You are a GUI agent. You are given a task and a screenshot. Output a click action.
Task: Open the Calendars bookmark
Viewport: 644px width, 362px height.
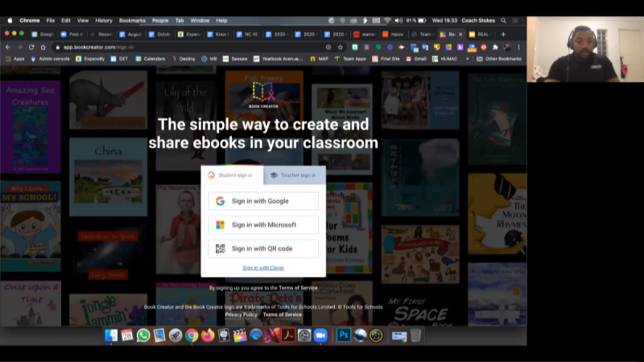click(151, 59)
